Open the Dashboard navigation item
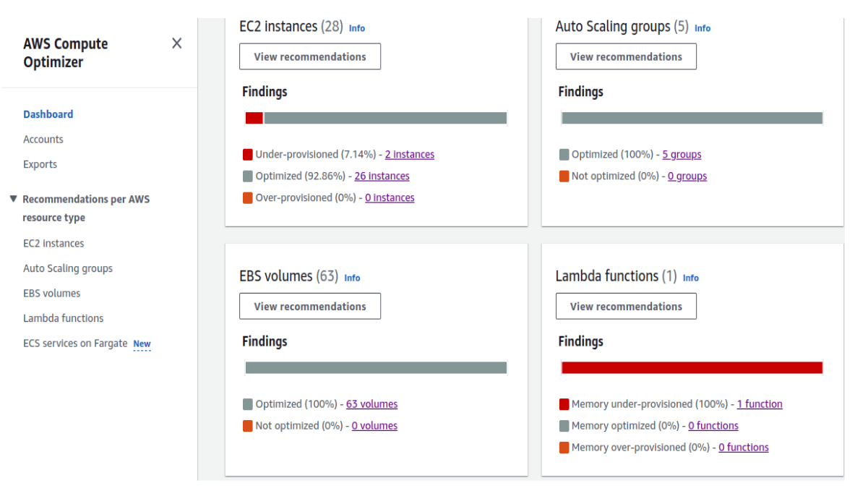Image resolution: width=868 pixels, height=491 pixels. pyautogui.click(x=48, y=114)
